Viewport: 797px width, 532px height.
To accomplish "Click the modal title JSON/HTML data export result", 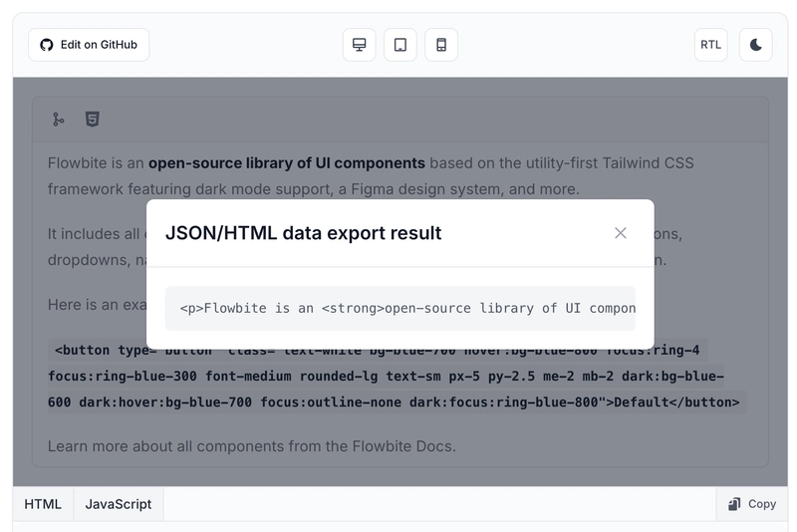I will (x=304, y=233).
